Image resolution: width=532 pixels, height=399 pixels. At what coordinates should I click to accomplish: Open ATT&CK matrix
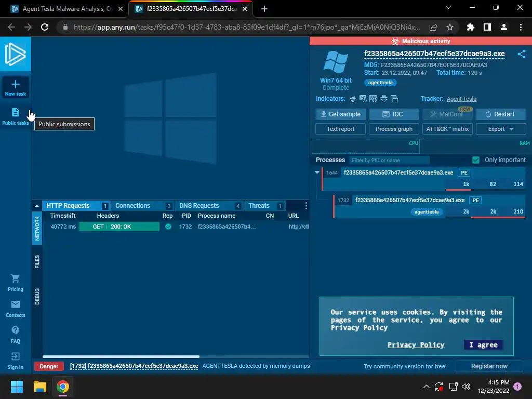(x=447, y=129)
